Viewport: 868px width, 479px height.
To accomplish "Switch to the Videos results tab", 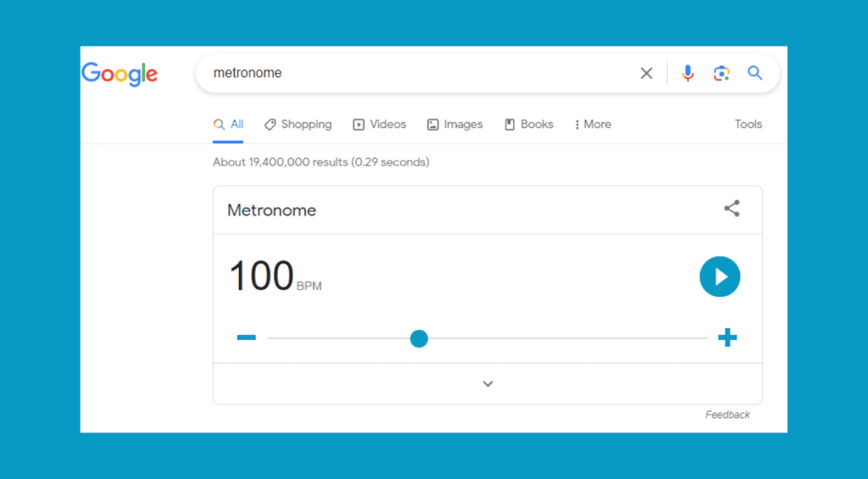I will click(380, 125).
